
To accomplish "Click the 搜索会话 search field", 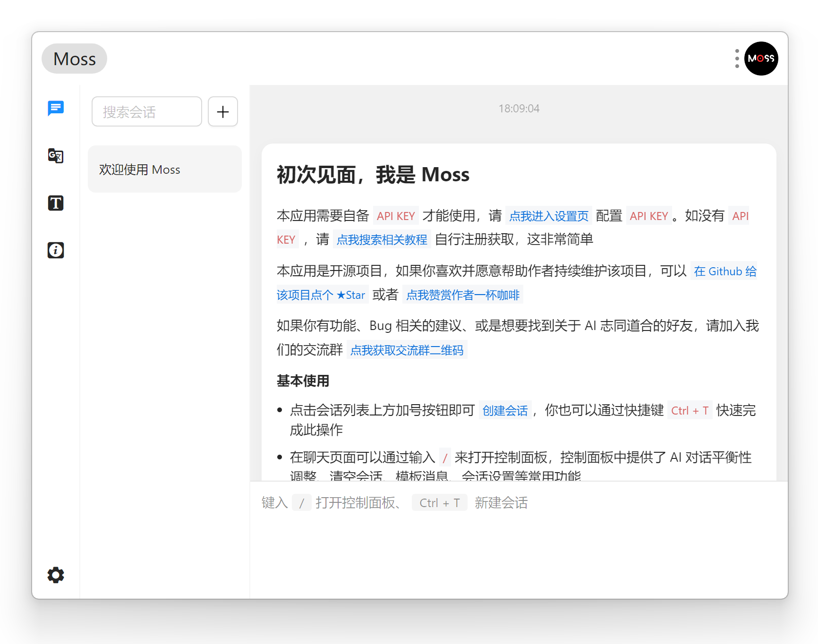I will coord(146,111).
